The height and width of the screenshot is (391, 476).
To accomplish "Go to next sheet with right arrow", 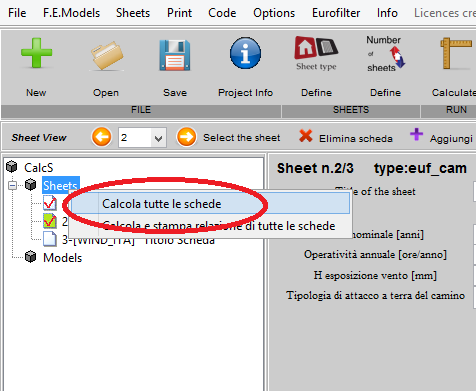I will (x=186, y=137).
